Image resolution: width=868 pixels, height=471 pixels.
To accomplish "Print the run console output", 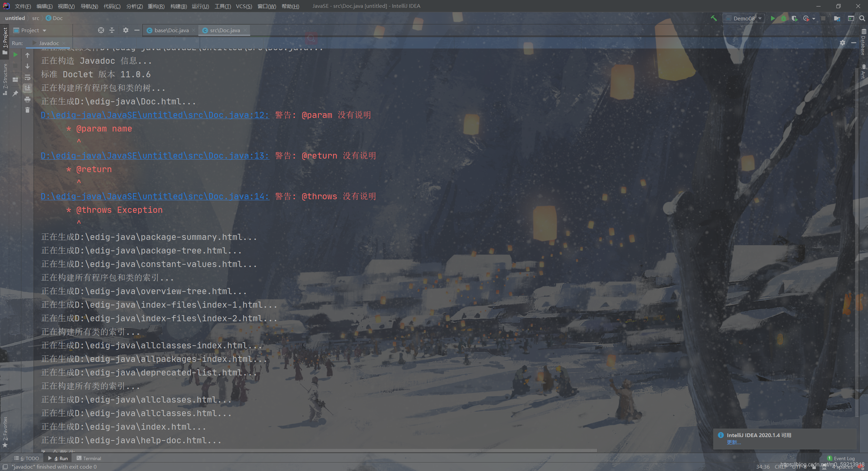I will pos(27,99).
